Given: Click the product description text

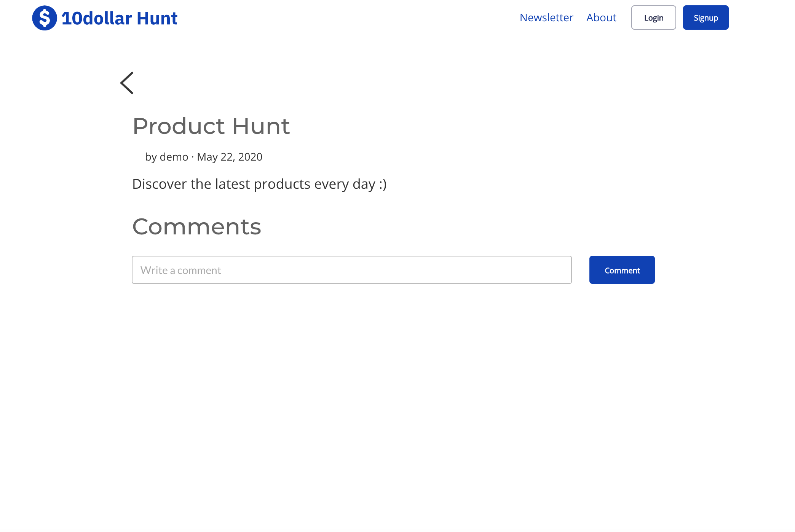Looking at the screenshot, I should (x=259, y=184).
